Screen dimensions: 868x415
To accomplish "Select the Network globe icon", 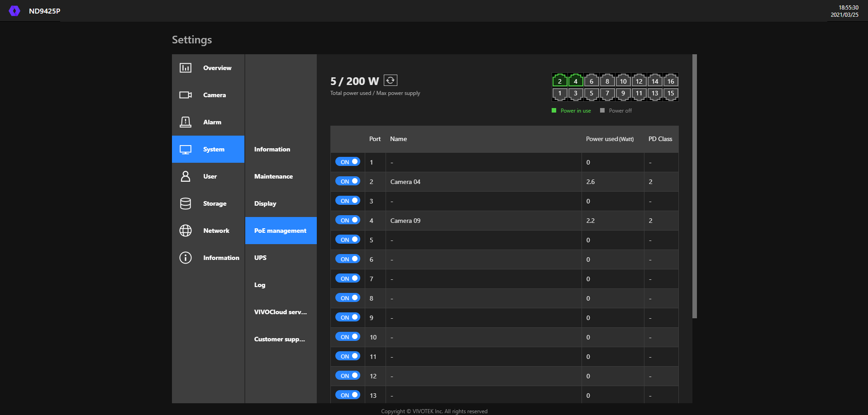I will [186, 231].
